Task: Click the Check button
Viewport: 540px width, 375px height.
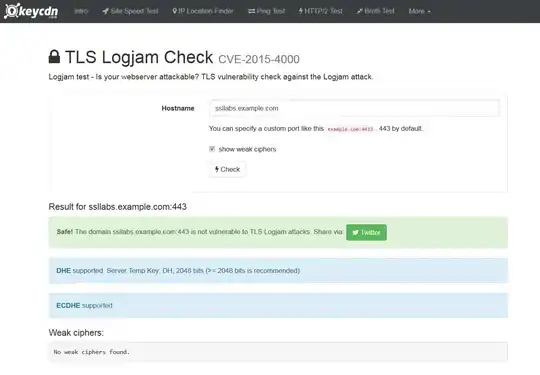Action: [227, 169]
